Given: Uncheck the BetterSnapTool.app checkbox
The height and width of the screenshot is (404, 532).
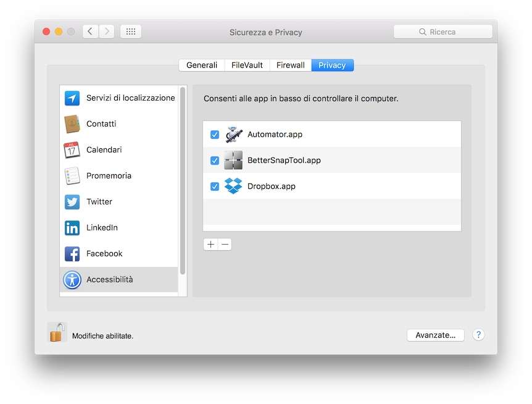Looking at the screenshot, I should pyautogui.click(x=215, y=161).
